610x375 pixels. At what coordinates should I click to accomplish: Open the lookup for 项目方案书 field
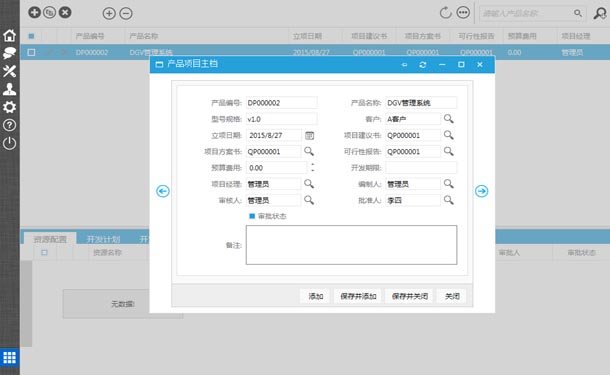[309, 151]
